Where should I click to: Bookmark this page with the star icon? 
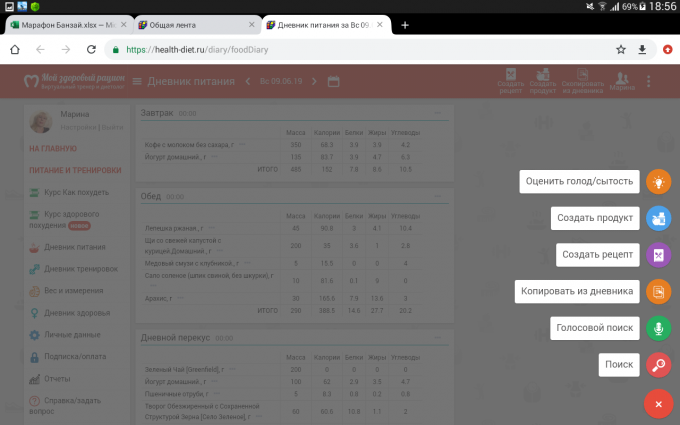[620, 49]
